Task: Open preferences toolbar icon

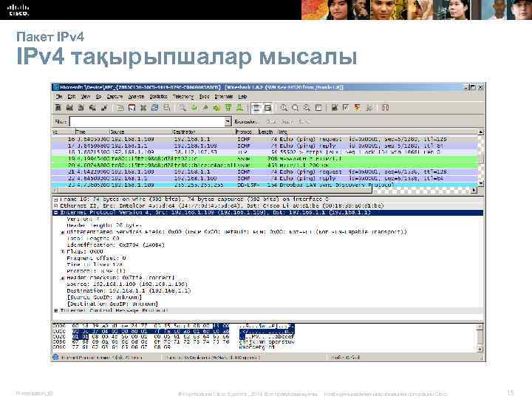Action: [x=369, y=108]
